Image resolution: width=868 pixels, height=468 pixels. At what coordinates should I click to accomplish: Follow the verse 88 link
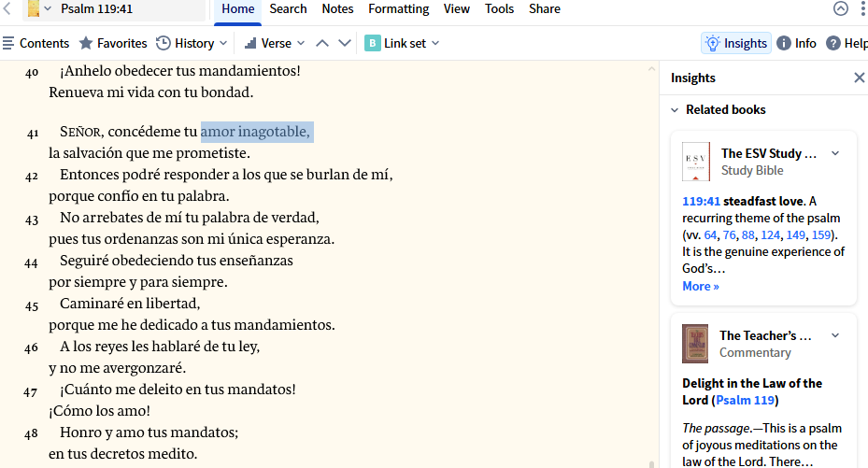pos(747,235)
